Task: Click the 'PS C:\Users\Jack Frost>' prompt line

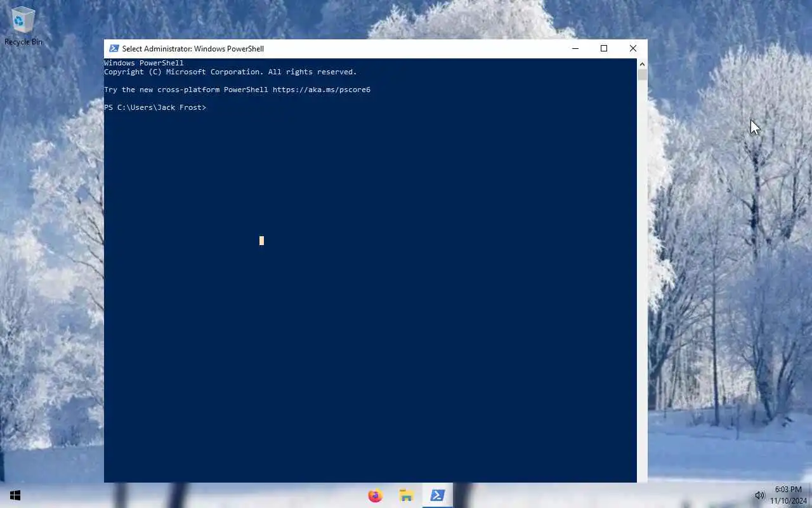Action: pyautogui.click(x=155, y=107)
